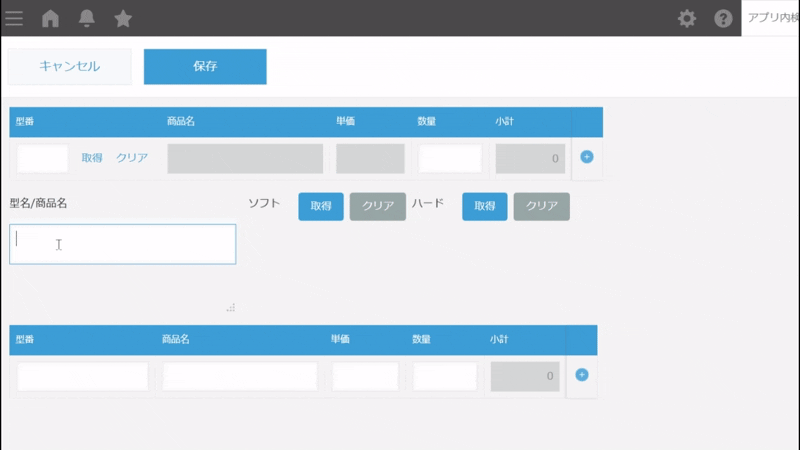Screen dimensions: 800x450
Task: Click the 数量 input in upper table
Action: pos(450,158)
